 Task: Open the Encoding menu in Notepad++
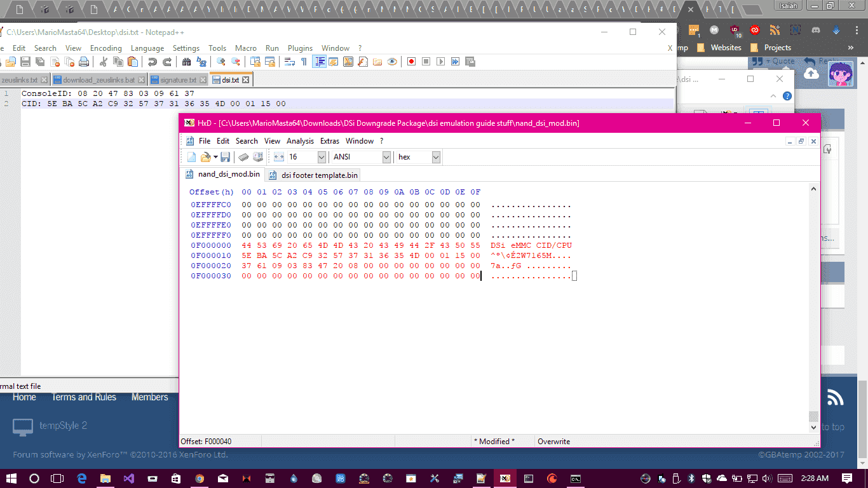coord(106,48)
